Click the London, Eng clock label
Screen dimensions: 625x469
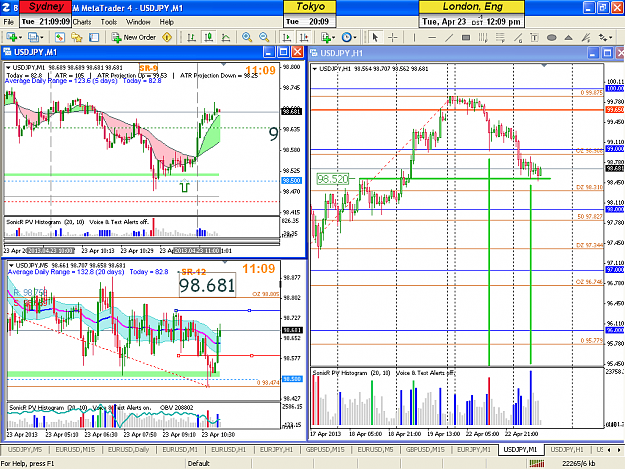tap(472, 7)
